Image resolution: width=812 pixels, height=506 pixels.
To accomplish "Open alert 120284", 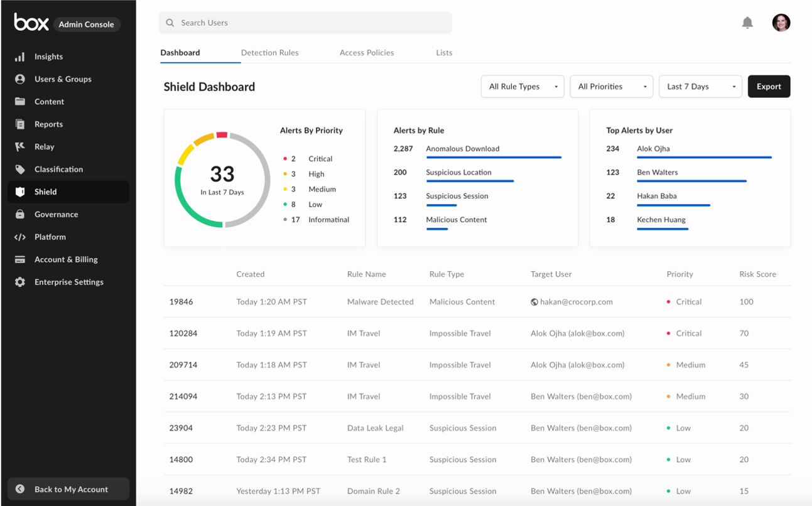I will point(183,333).
